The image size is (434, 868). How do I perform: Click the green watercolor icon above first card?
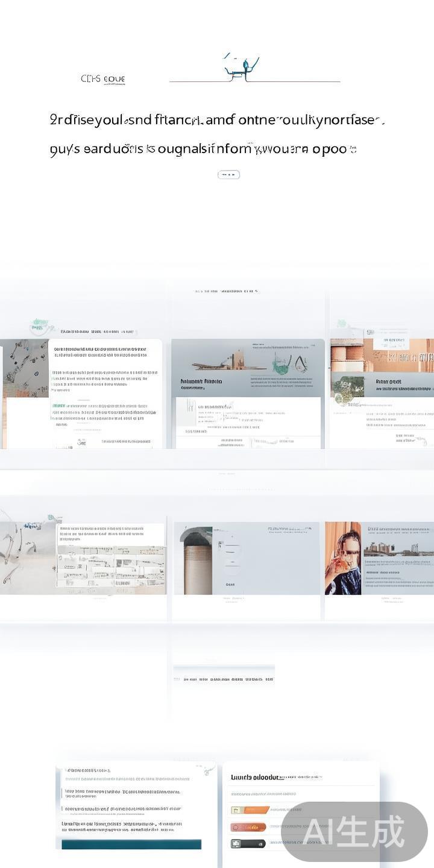(x=40, y=326)
